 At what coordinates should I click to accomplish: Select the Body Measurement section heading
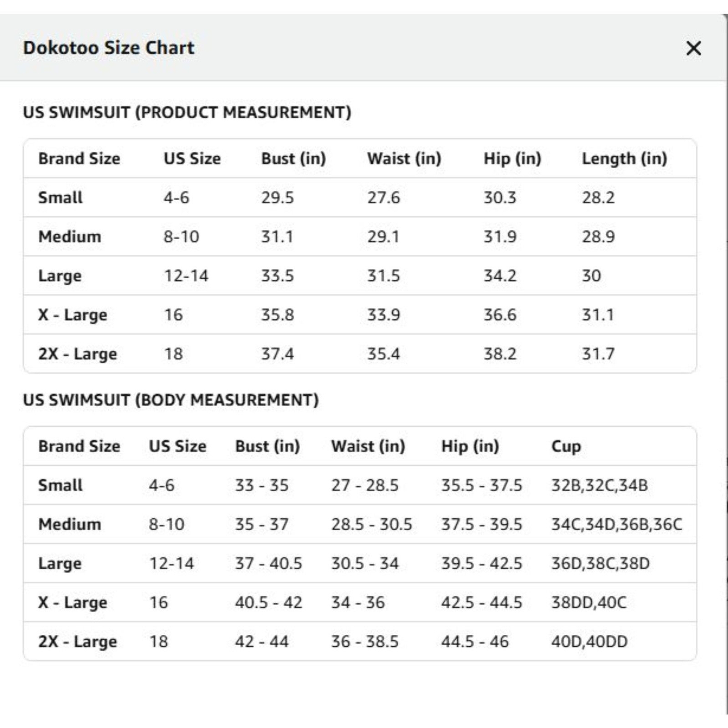pyautogui.click(x=171, y=400)
